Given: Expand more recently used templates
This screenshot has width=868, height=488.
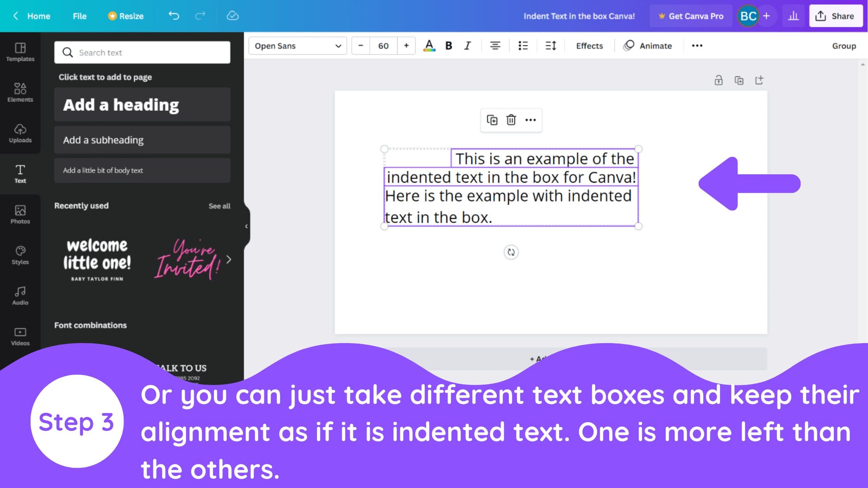Looking at the screenshot, I should point(229,260).
